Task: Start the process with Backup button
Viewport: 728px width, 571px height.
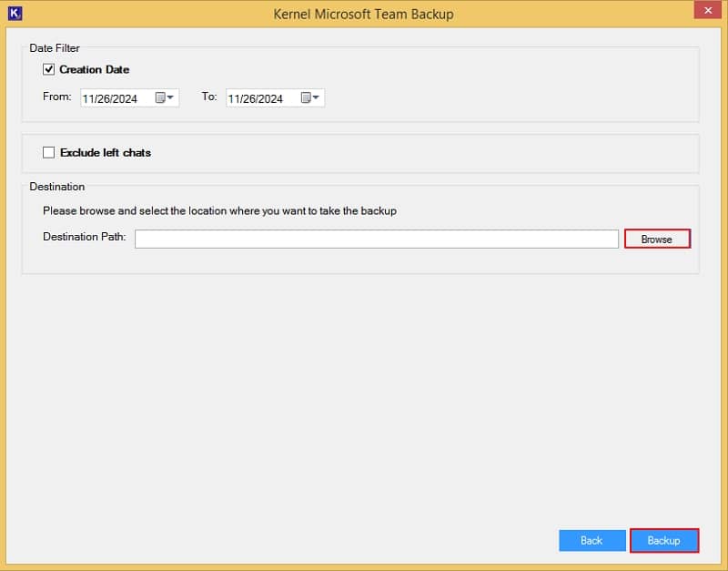Action: coord(663,540)
